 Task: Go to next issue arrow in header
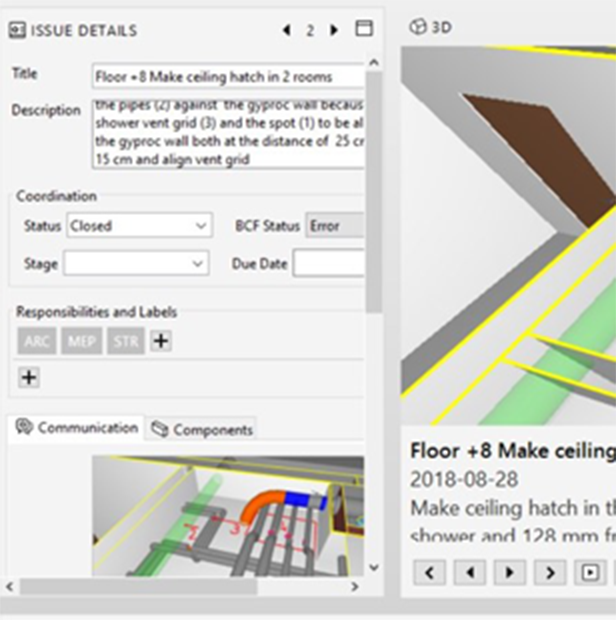coord(334,30)
